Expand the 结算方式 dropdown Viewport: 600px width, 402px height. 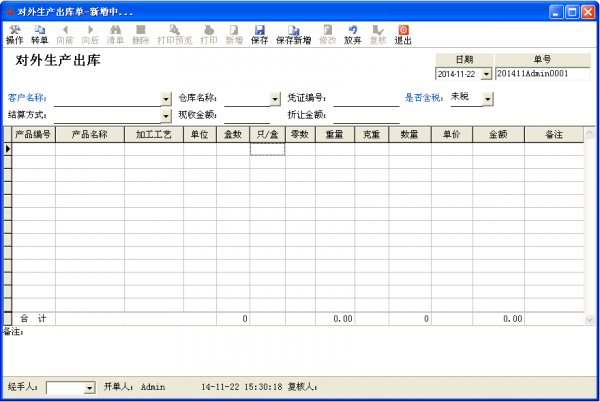tap(166, 116)
